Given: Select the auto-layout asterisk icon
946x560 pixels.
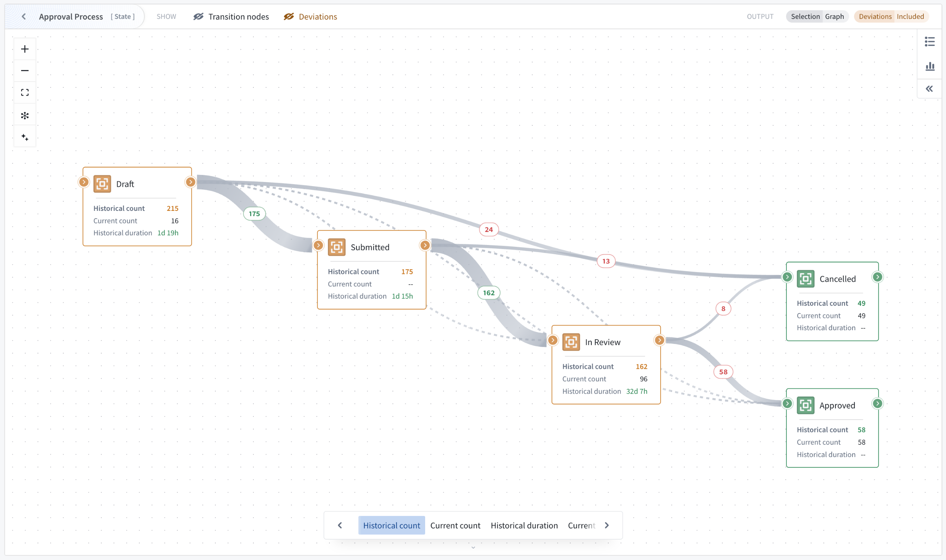Looking at the screenshot, I should click(24, 115).
